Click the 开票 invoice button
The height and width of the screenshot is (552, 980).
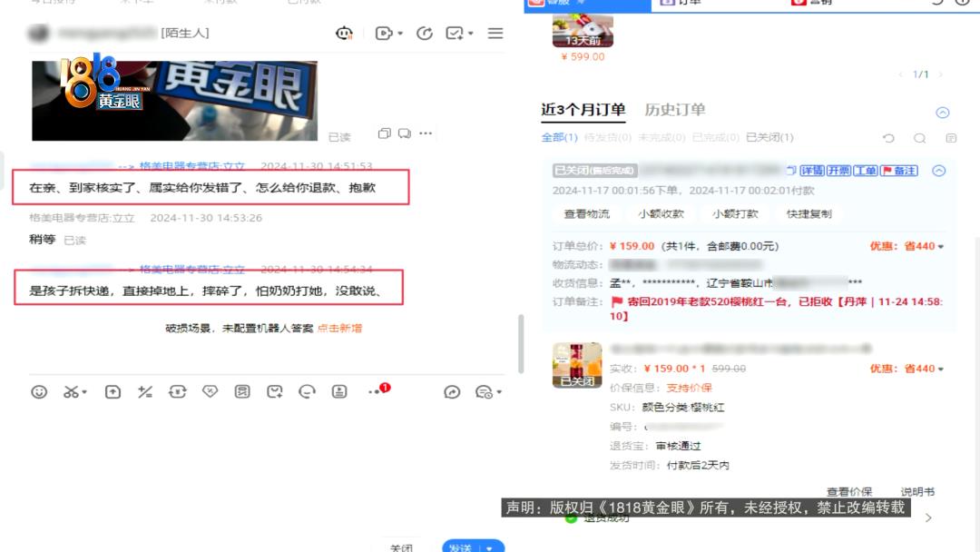pyautogui.click(x=838, y=170)
